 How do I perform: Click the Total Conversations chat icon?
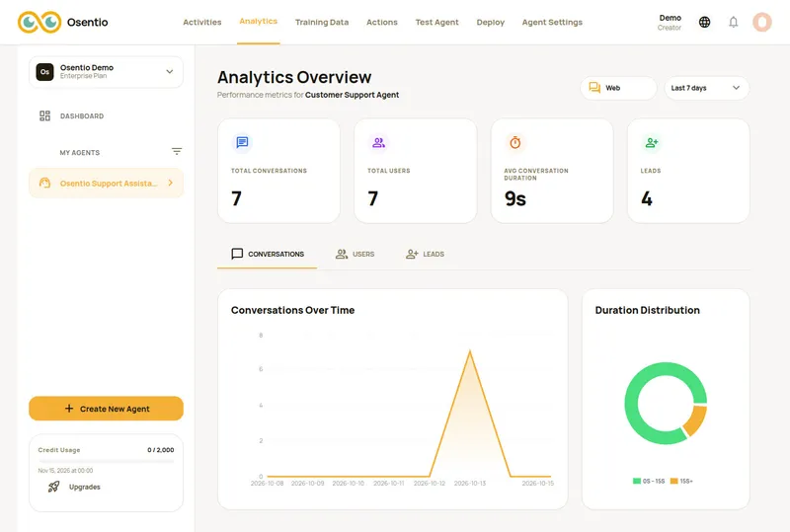click(242, 142)
